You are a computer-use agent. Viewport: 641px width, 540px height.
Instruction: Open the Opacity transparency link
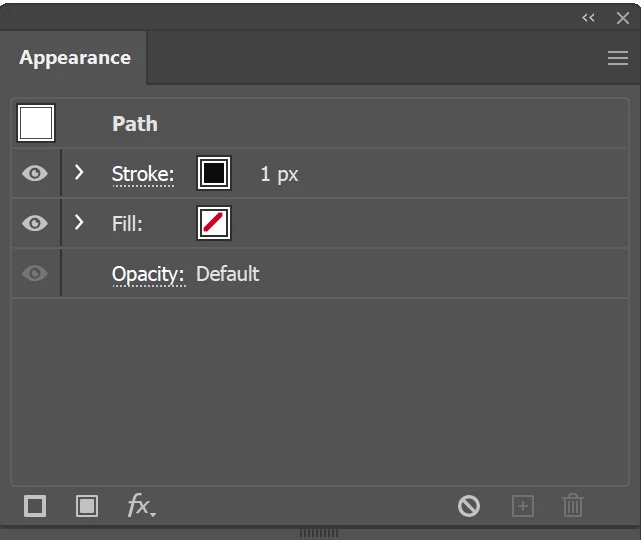click(x=148, y=275)
